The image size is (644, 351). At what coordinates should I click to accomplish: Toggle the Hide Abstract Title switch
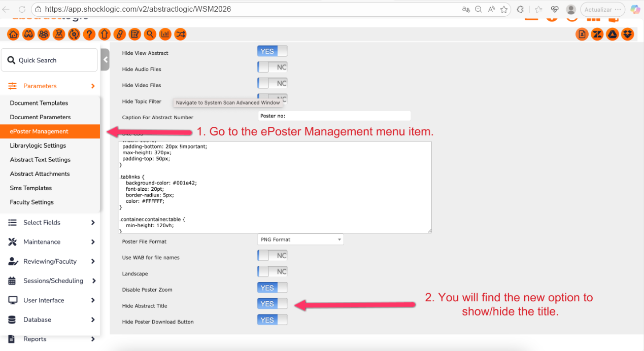(272, 304)
